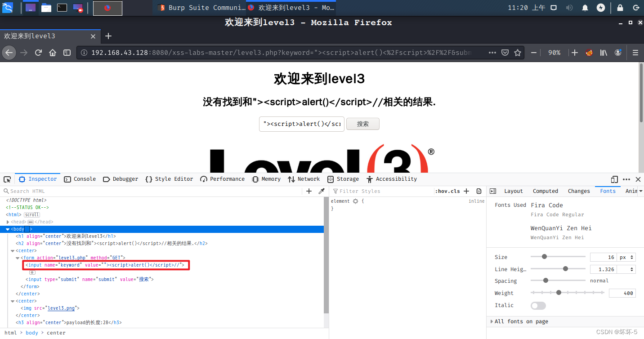644x339 pixels.
Task: Follow the level3.png src link
Action: (x=62, y=308)
